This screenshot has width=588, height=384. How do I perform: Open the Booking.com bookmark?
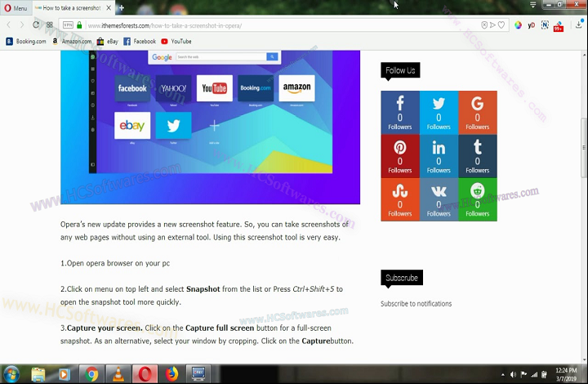click(x=26, y=41)
